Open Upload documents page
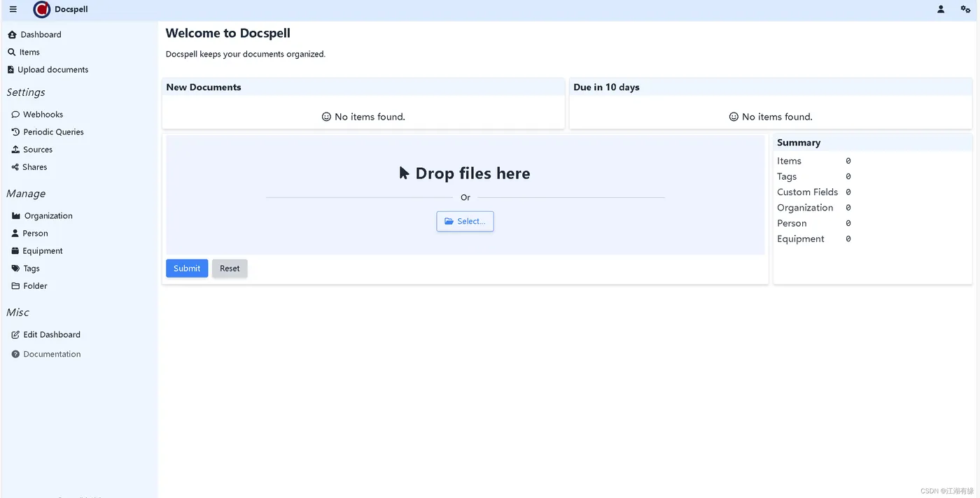This screenshot has width=980, height=498. pos(53,70)
